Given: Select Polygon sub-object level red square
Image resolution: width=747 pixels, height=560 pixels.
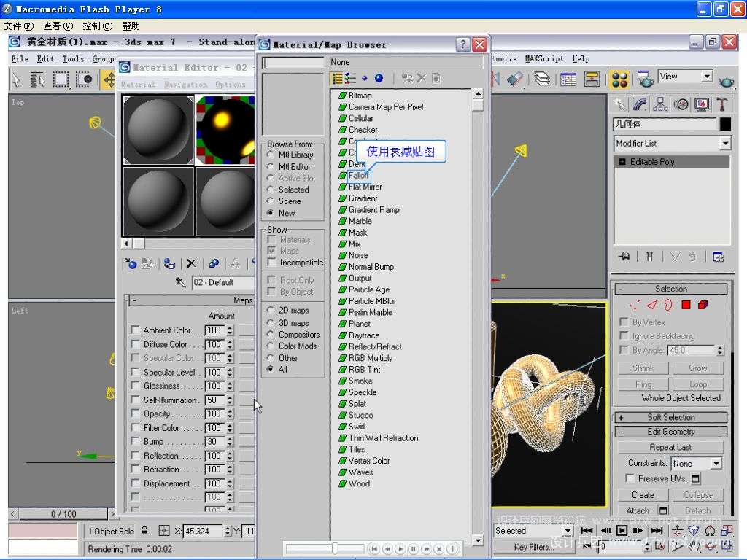Looking at the screenshot, I should [686, 305].
